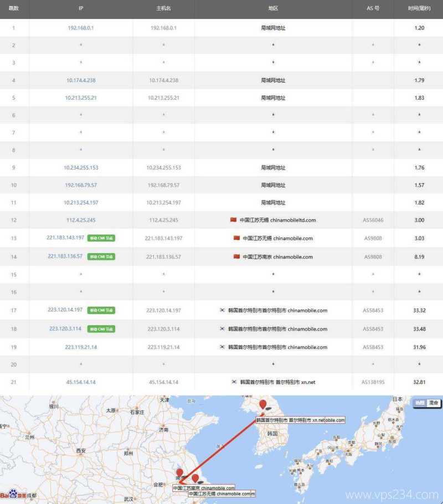Click the 移动CMI节点 badge next to 221.183.143.197
The width and height of the screenshot is (443, 504).
point(102,238)
